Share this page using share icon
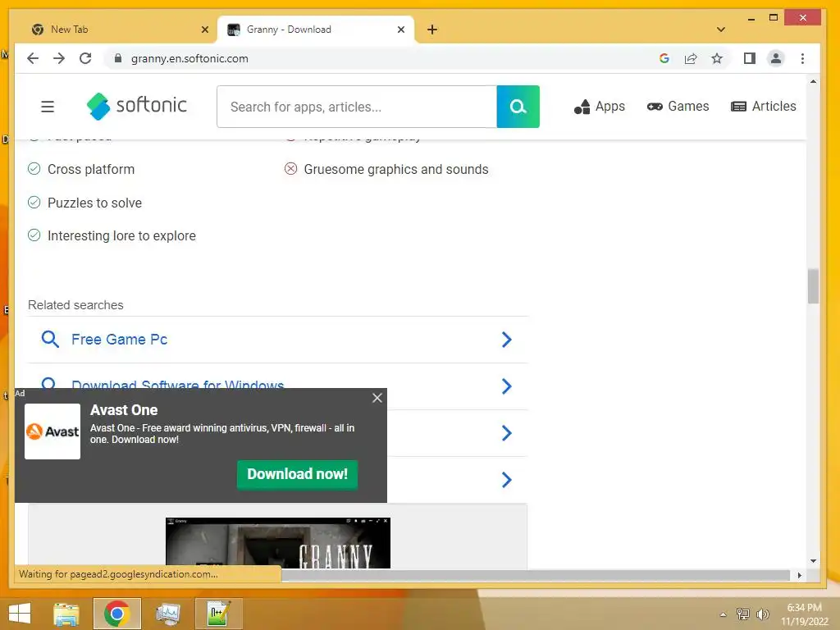 [x=691, y=58]
